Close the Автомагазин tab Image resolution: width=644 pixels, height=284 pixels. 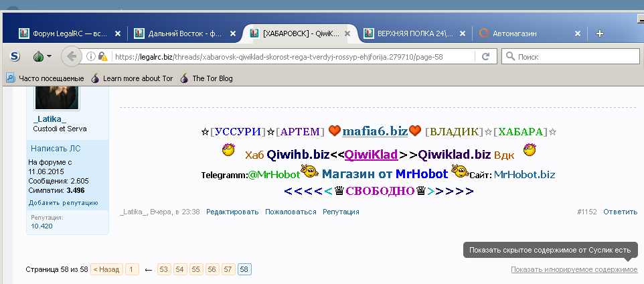coord(578,33)
